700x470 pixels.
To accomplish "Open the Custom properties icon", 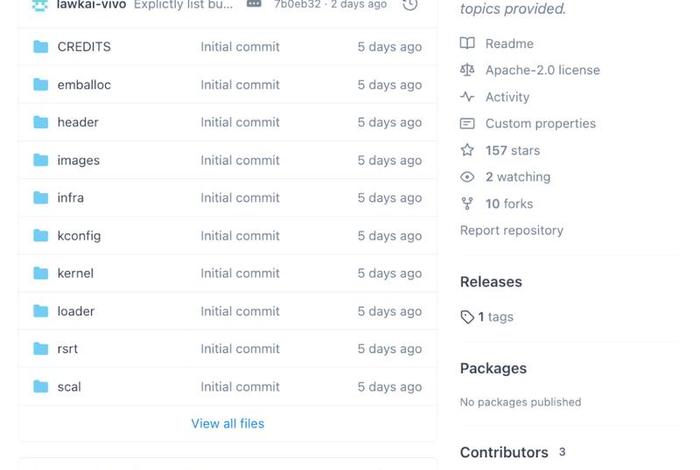I will pos(467,124).
